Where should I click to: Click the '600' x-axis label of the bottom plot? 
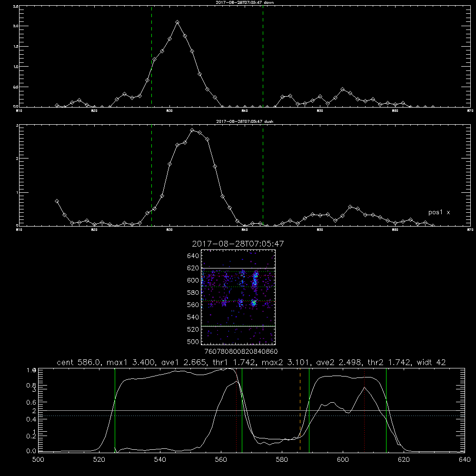tap(343, 460)
